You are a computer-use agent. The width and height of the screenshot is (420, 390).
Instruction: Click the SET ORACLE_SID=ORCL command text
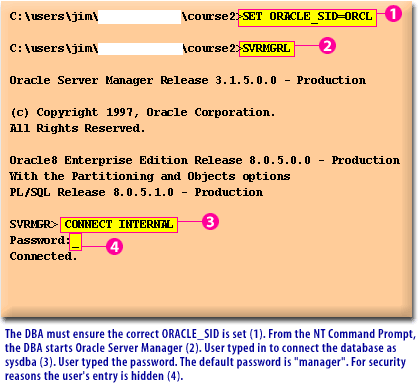(x=307, y=17)
